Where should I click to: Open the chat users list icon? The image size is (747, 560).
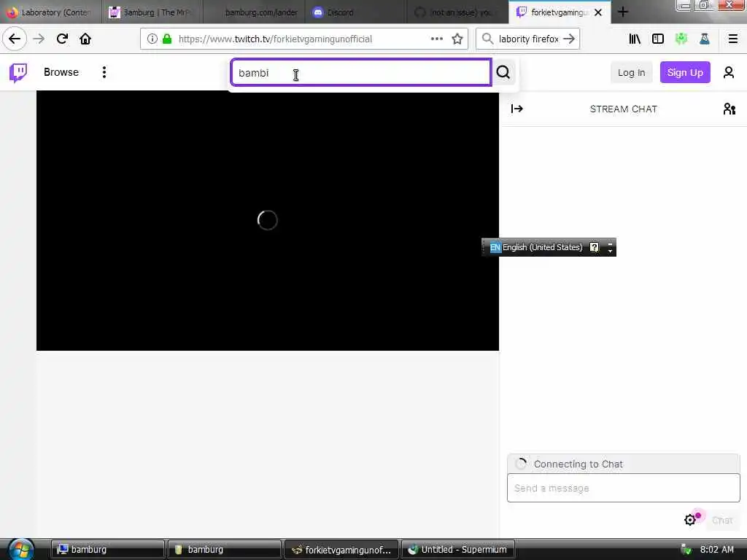pyautogui.click(x=729, y=109)
